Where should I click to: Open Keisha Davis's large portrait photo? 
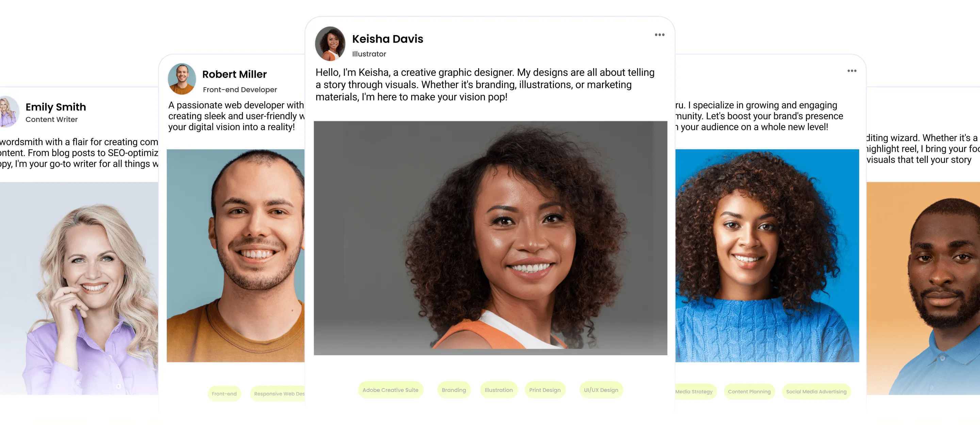[x=490, y=238]
